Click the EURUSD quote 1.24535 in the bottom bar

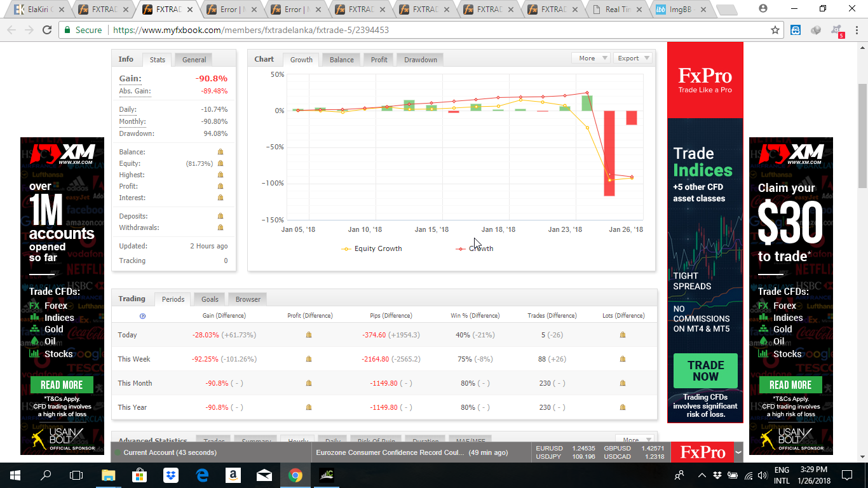pyautogui.click(x=585, y=448)
